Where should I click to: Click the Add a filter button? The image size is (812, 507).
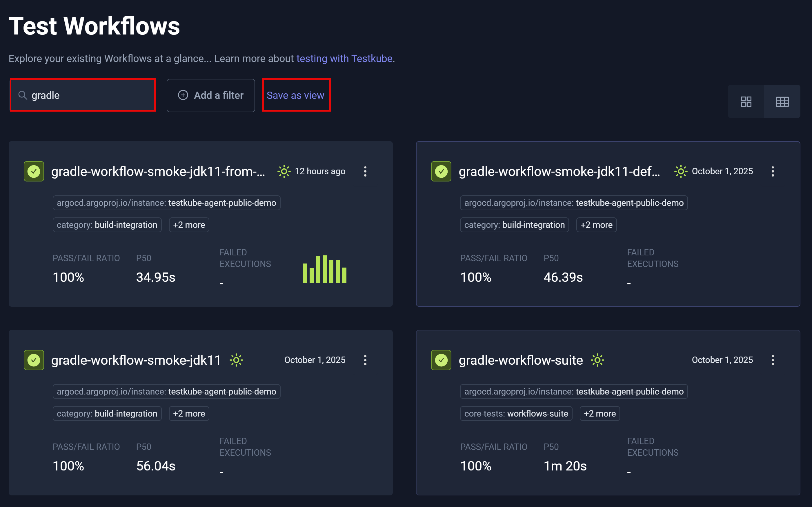coord(210,95)
